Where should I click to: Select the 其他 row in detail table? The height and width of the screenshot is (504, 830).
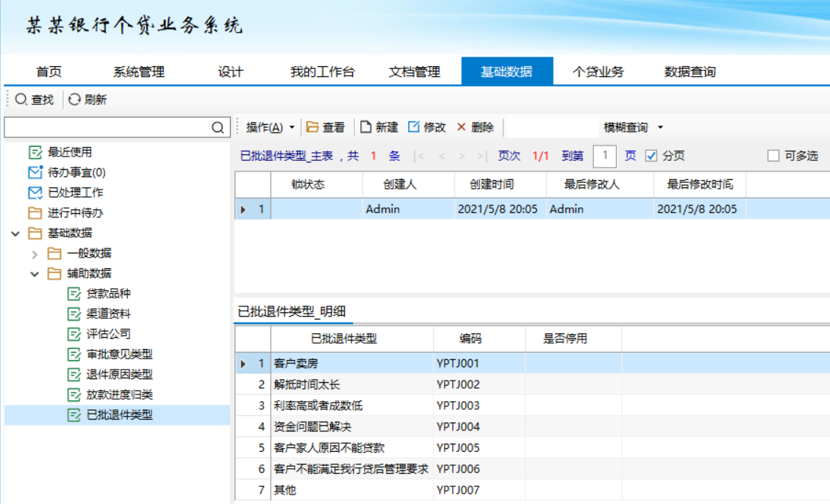coord(285,489)
